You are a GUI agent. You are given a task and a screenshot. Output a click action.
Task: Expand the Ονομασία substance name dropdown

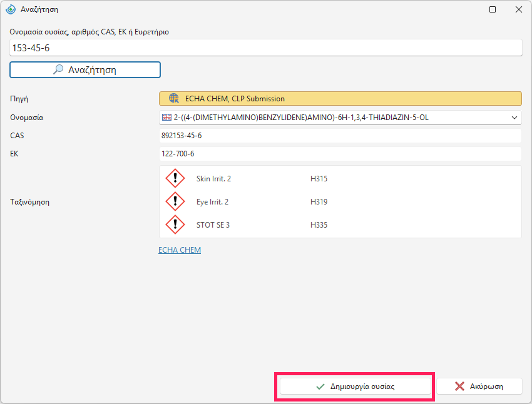(514, 118)
